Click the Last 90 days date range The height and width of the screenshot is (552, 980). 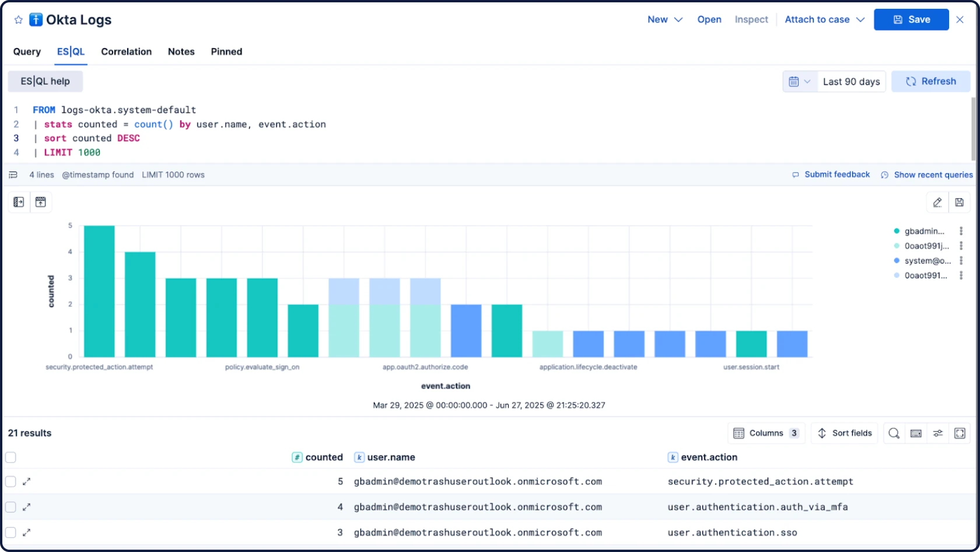851,82
